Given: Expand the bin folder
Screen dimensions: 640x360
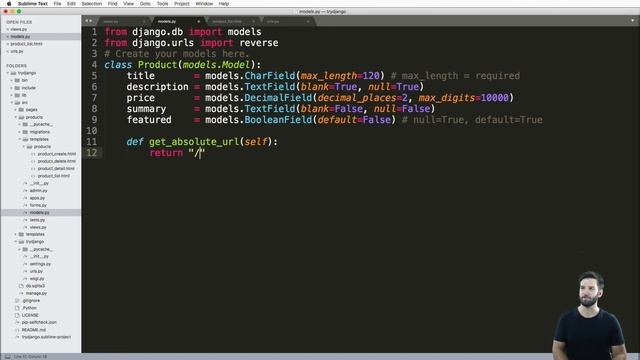Looking at the screenshot, I should pyautogui.click(x=11, y=80).
